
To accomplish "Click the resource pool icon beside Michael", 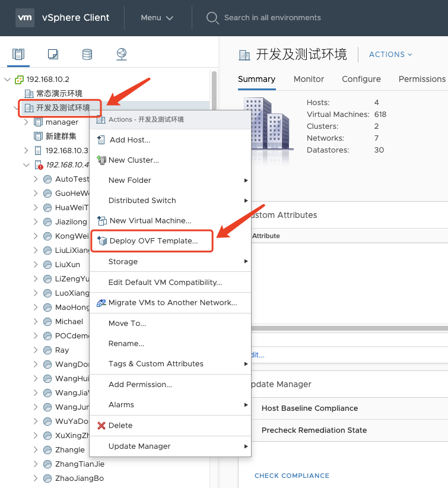I will click(x=47, y=322).
